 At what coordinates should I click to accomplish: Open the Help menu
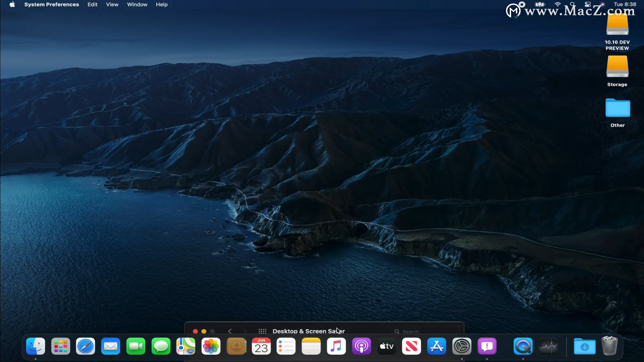[x=162, y=5]
